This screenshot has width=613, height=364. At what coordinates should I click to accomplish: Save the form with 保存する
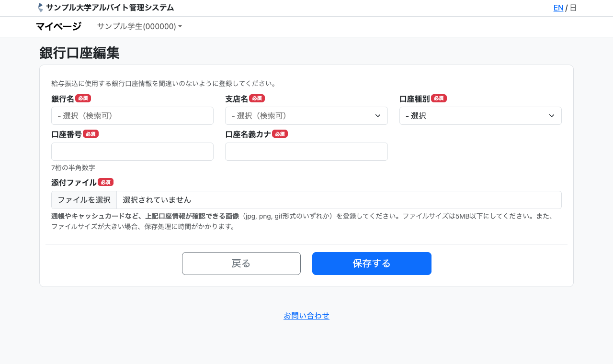(x=372, y=264)
